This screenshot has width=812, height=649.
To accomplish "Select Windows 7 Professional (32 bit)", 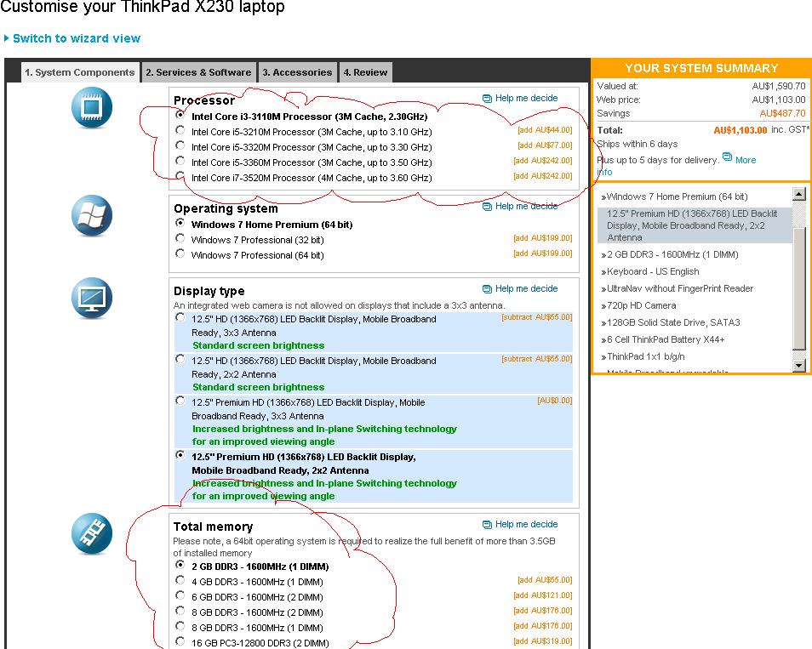I will point(180,238).
